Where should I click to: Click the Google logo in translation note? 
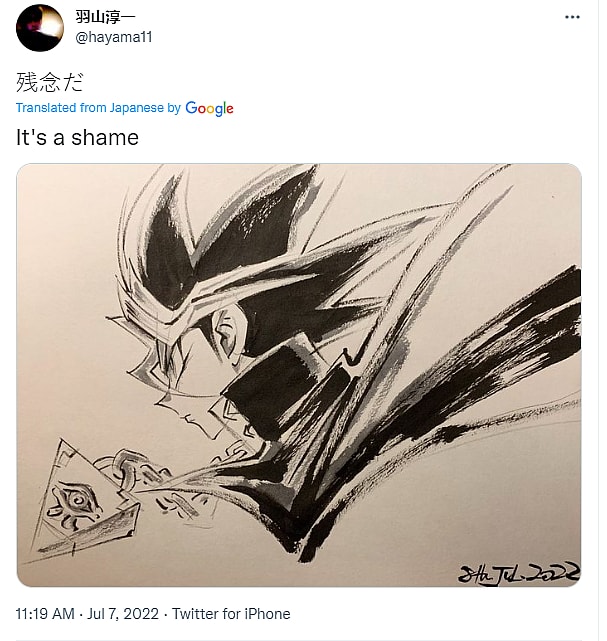[209, 108]
